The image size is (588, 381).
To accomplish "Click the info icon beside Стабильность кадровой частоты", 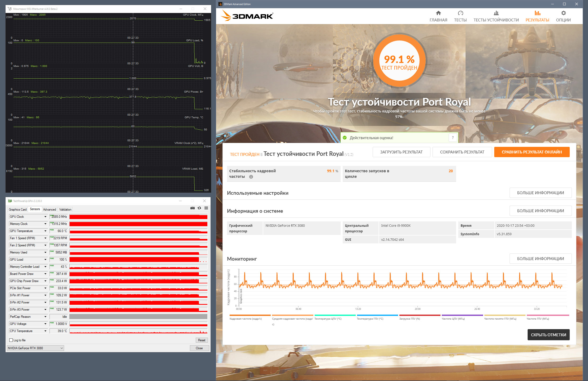I will (251, 177).
